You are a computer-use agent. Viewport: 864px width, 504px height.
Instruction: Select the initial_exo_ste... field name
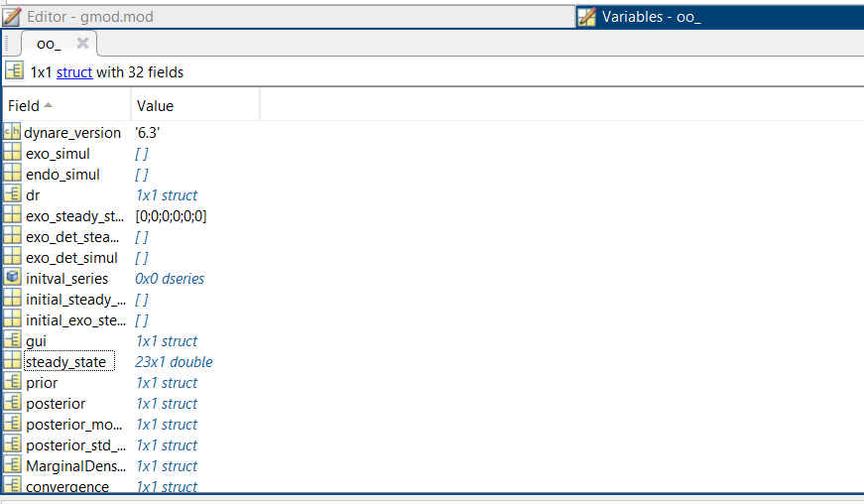pos(75,320)
